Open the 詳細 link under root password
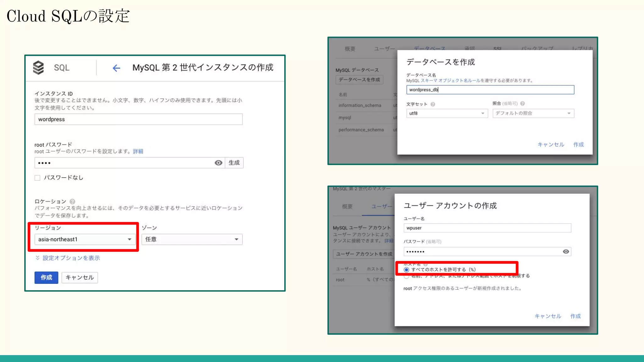This screenshot has height=362, width=644. tap(138, 151)
